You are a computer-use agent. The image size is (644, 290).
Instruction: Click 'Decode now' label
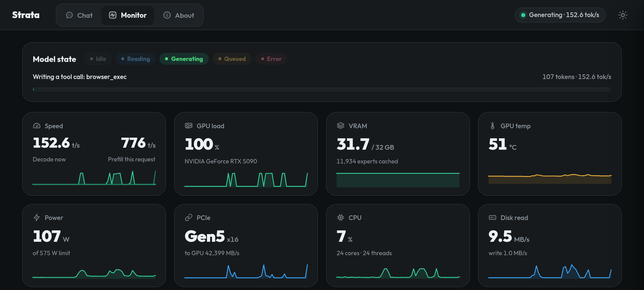click(x=49, y=159)
